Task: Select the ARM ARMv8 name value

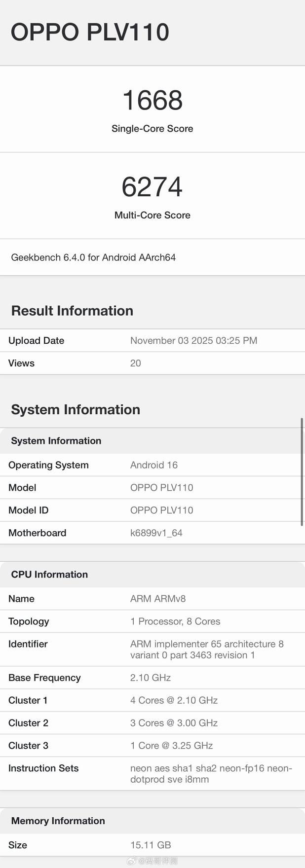Action: click(x=158, y=599)
